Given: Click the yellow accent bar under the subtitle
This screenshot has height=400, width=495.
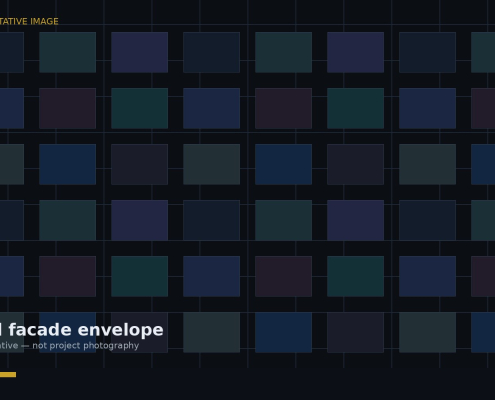Looking at the screenshot, I should tap(8, 375).
